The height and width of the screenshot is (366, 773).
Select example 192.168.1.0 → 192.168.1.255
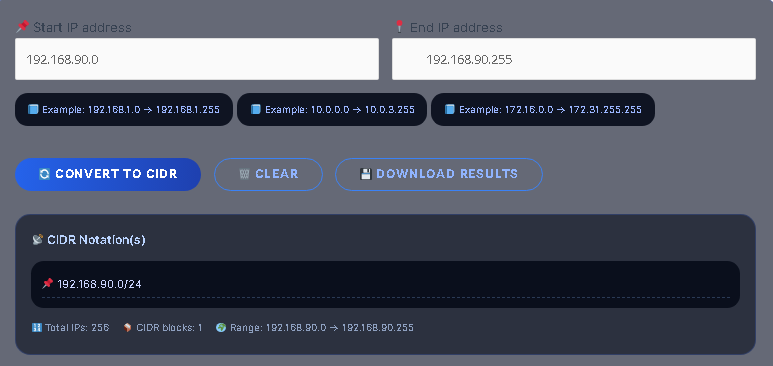click(124, 110)
